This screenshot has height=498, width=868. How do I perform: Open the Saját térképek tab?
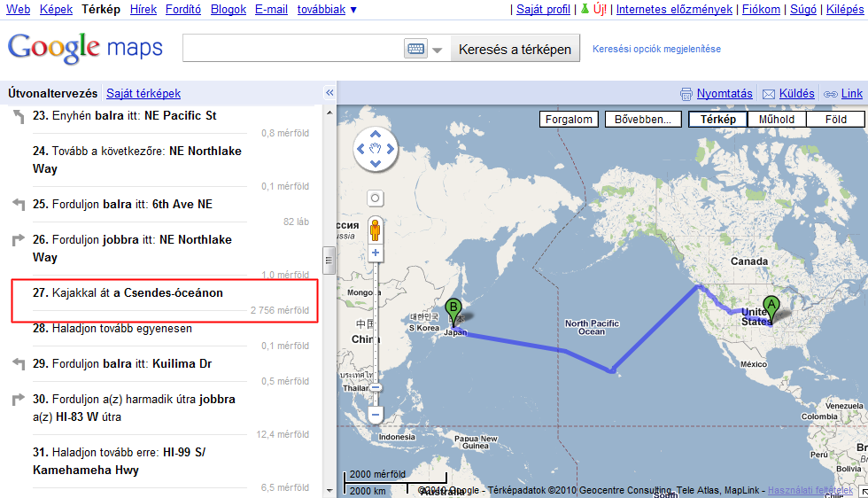(x=143, y=93)
